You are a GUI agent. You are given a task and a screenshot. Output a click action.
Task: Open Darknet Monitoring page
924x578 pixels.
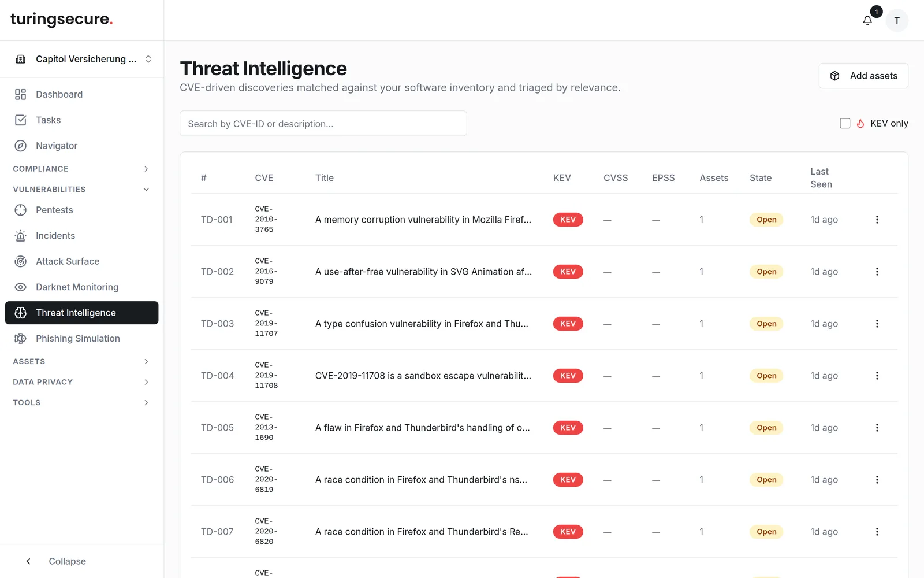tap(82, 287)
